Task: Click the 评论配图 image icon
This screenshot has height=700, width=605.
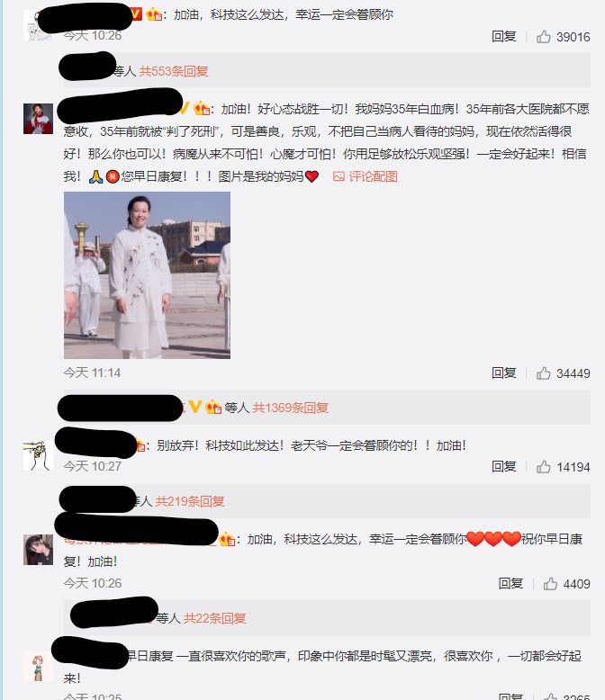Action: coord(339,176)
